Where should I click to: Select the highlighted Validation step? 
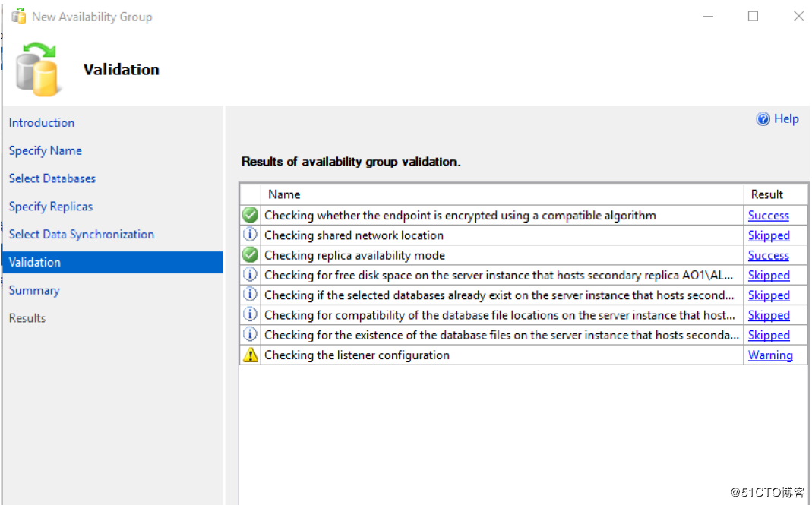coord(113,262)
